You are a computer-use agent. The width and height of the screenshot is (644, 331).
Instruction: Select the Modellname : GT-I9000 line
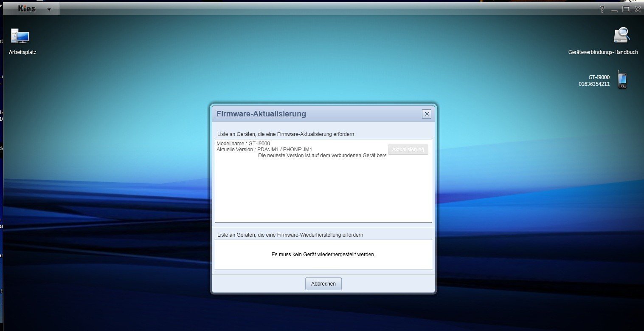tap(243, 144)
